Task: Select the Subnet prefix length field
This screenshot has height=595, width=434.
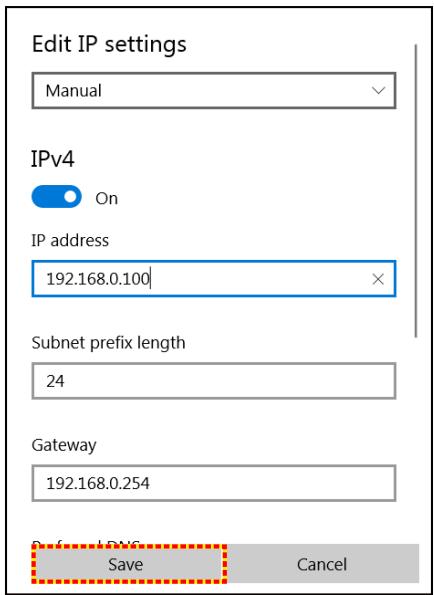Action: coord(214,381)
